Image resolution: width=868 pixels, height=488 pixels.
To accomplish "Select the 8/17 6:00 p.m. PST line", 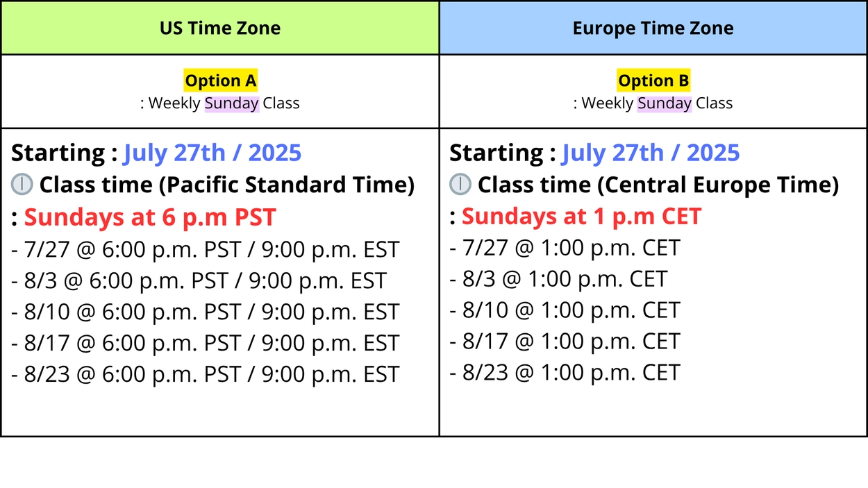I will [x=206, y=344].
